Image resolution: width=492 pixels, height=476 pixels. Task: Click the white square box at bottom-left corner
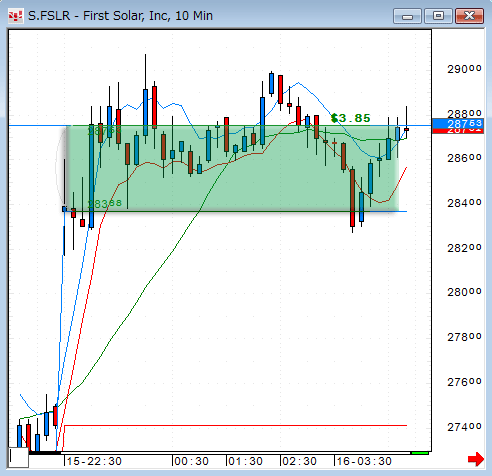(x=18, y=457)
